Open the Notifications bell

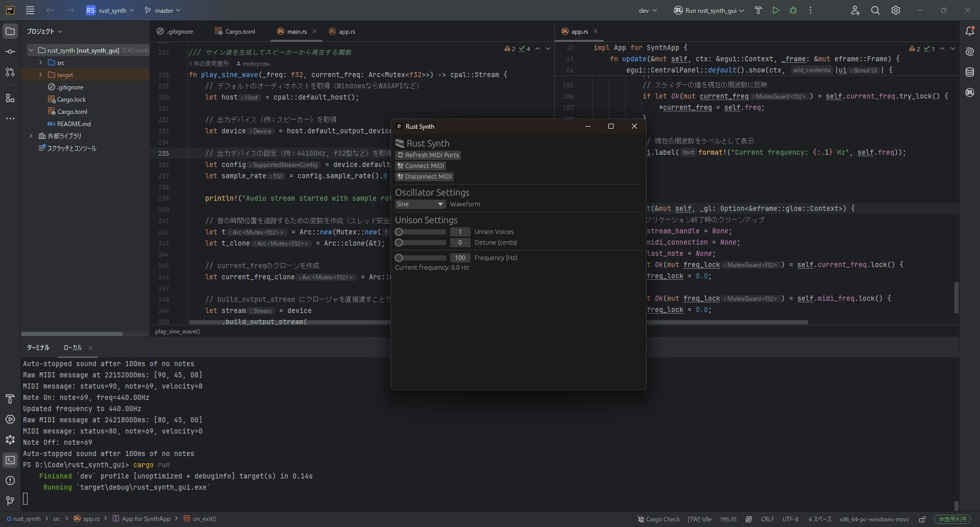[970, 31]
